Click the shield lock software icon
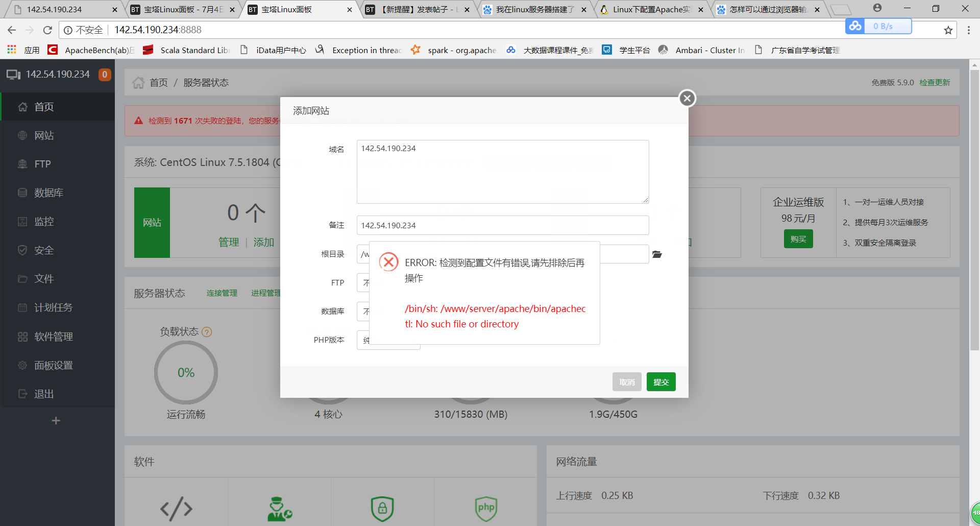980x526 pixels. coord(382,509)
